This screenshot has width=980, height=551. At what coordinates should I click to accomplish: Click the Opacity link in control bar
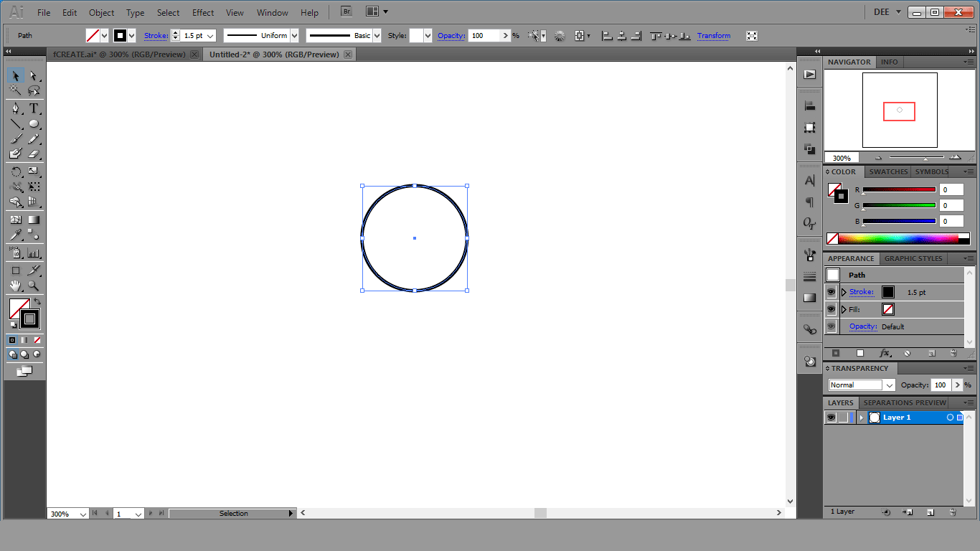451,36
